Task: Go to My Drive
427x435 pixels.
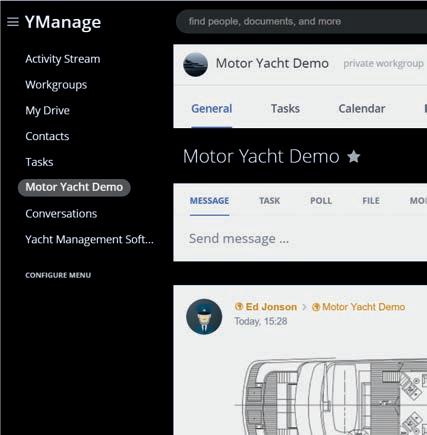Action: pyautogui.click(x=47, y=110)
